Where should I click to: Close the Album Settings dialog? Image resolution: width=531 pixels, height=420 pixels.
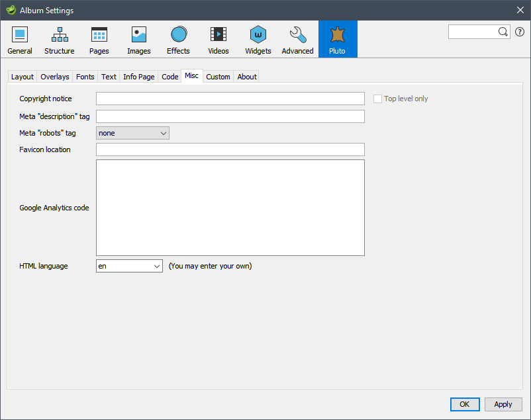[520, 10]
